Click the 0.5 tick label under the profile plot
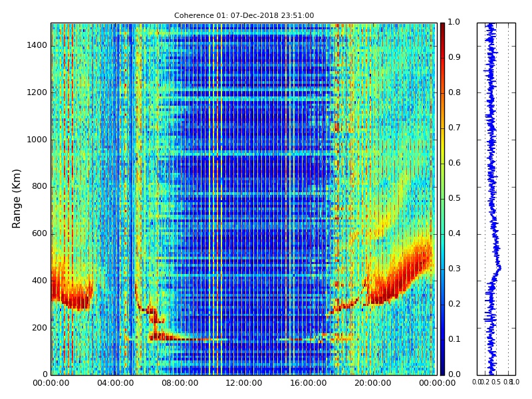532x399 pixels. point(496,382)
